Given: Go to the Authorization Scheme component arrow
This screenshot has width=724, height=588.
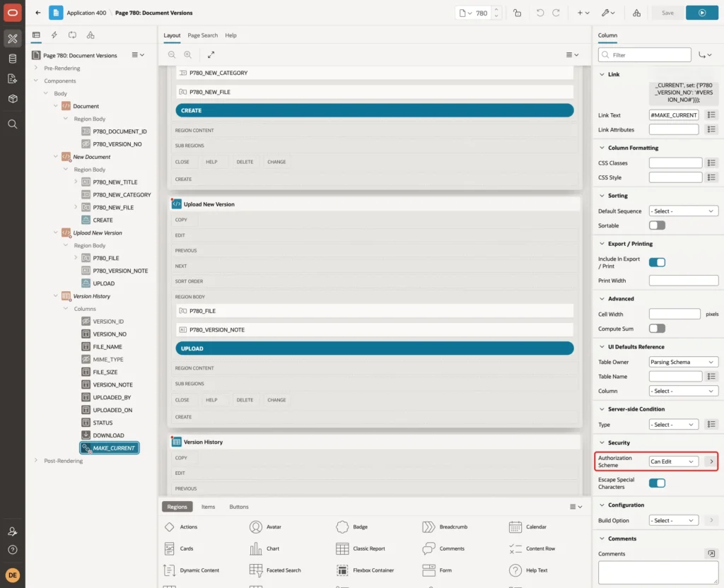Looking at the screenshot, I should (711, 461).
